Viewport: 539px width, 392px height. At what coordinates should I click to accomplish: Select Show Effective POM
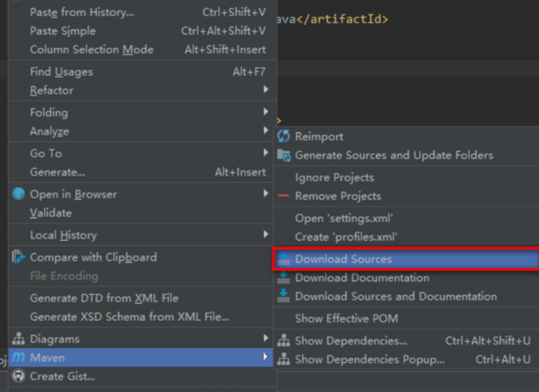click(x=406, y=319)
